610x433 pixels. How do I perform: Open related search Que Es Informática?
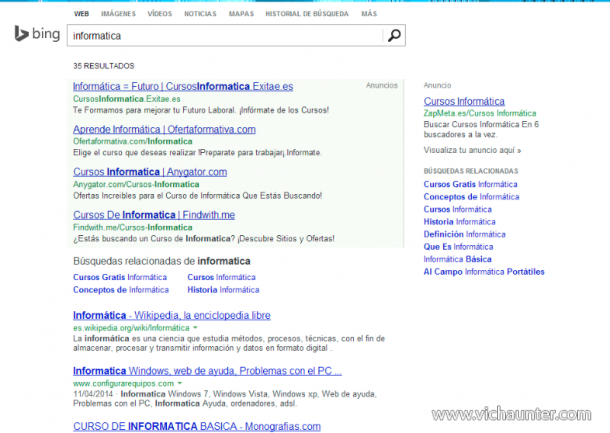(458, 247)
